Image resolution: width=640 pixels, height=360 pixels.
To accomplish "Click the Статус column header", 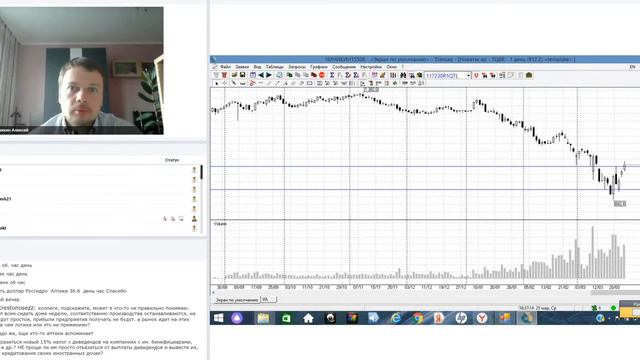I will click(172, 160).
